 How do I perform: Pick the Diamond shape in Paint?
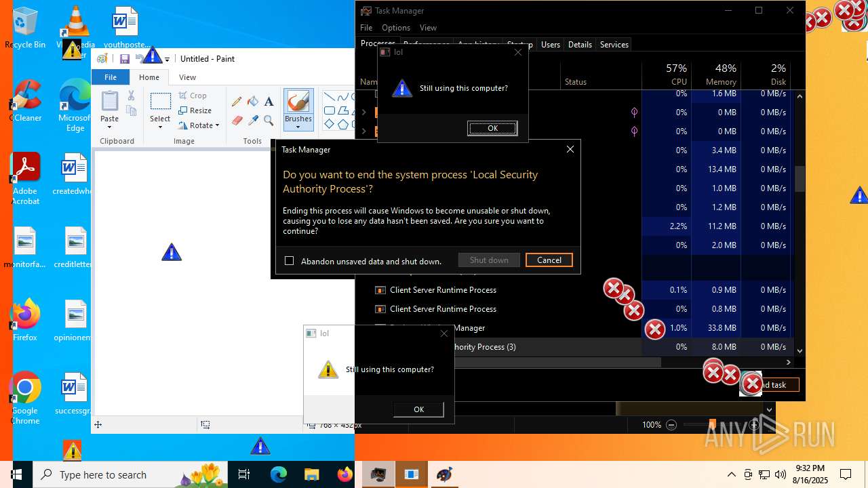pos(329,124)
